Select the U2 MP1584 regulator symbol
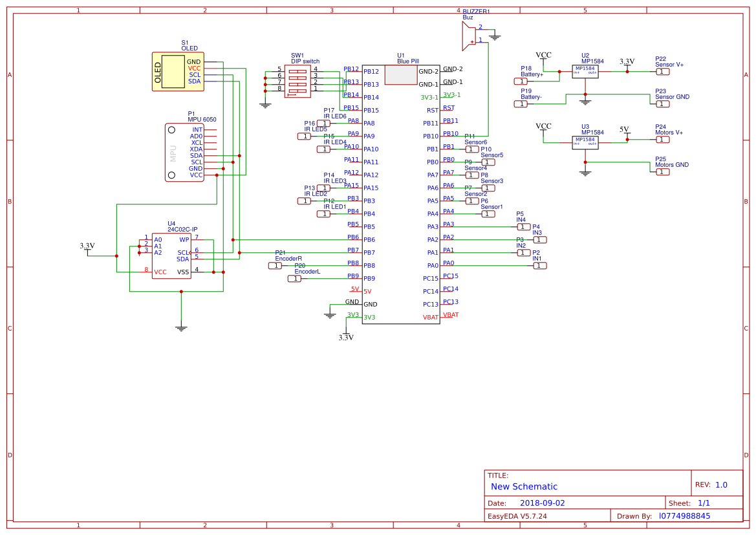This screenshot has height=535, width=756. pos(584,71)
